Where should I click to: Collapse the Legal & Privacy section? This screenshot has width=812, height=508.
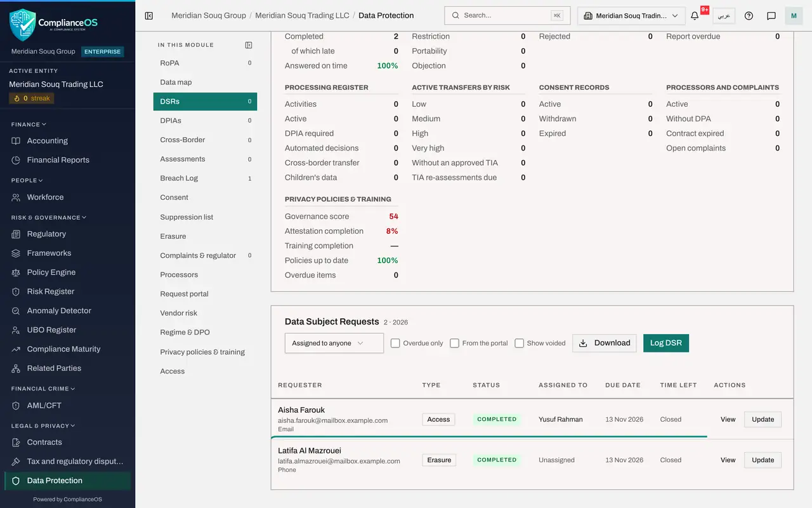(43, 426)
